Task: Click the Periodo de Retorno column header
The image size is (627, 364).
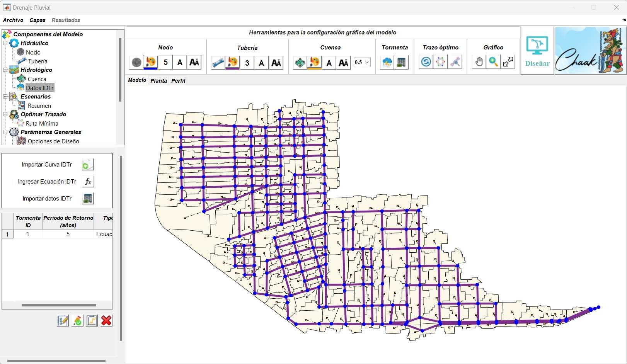Action: [68, 221]
